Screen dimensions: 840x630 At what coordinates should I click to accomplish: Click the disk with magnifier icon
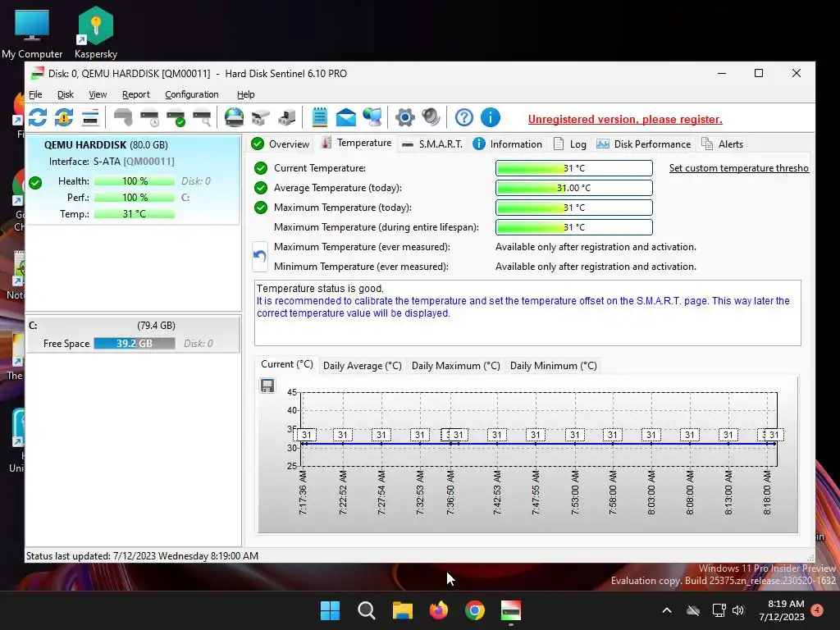202,117
